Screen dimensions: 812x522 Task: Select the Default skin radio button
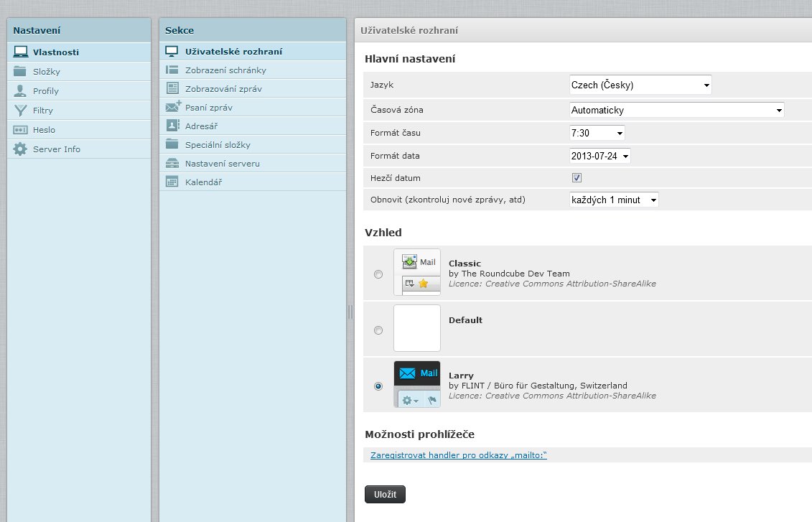pyautogui.click(x=378, y=330)
